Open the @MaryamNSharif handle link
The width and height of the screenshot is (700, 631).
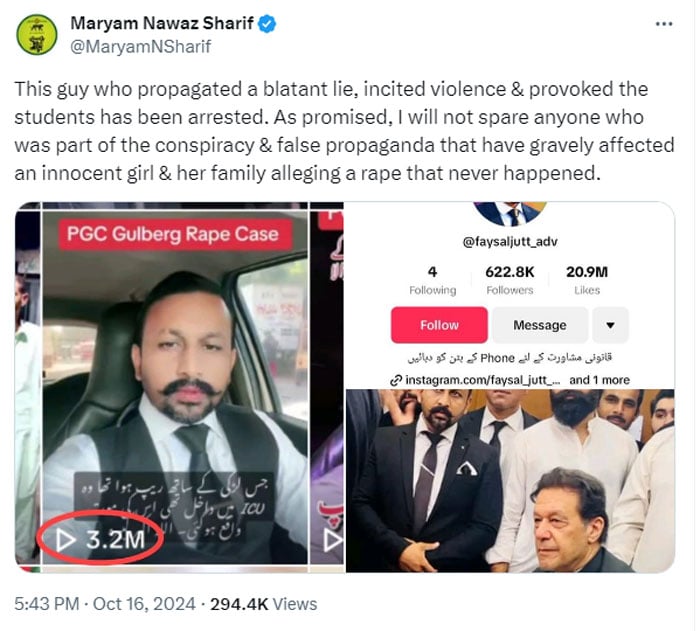point(141,47)
